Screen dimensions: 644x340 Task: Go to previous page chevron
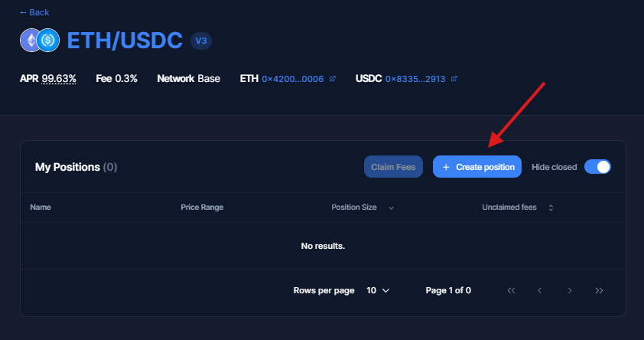tap(540, 290)
